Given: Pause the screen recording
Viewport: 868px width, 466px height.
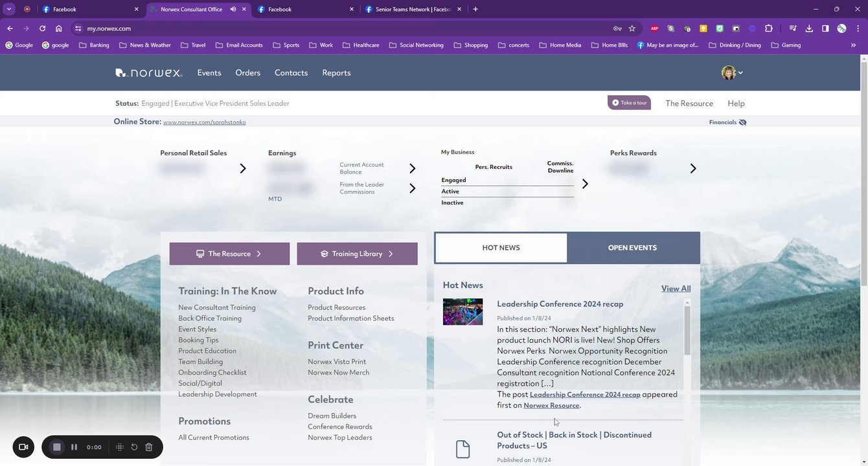Looking at the screenshot, I should click(x=74, y=447).
